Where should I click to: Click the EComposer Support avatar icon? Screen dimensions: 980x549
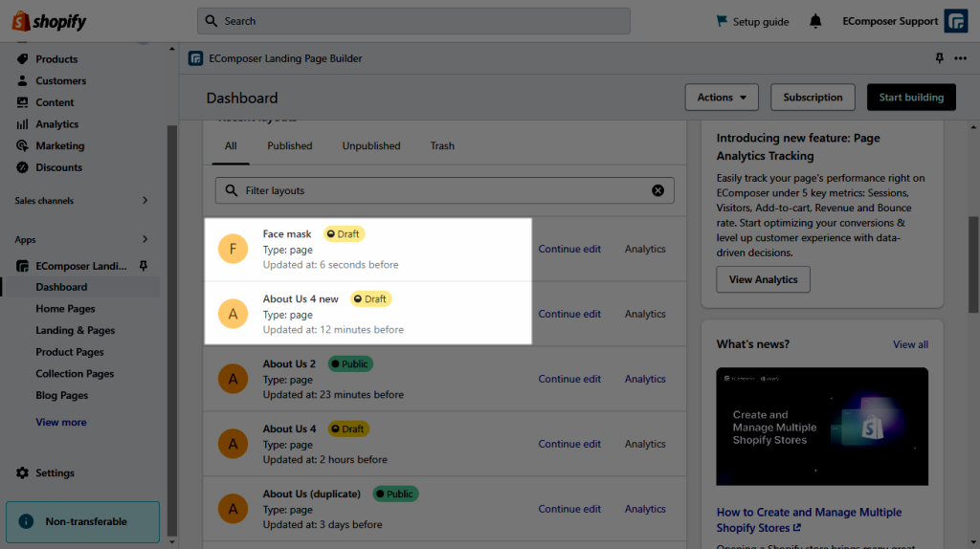click(x=956, y=21)
